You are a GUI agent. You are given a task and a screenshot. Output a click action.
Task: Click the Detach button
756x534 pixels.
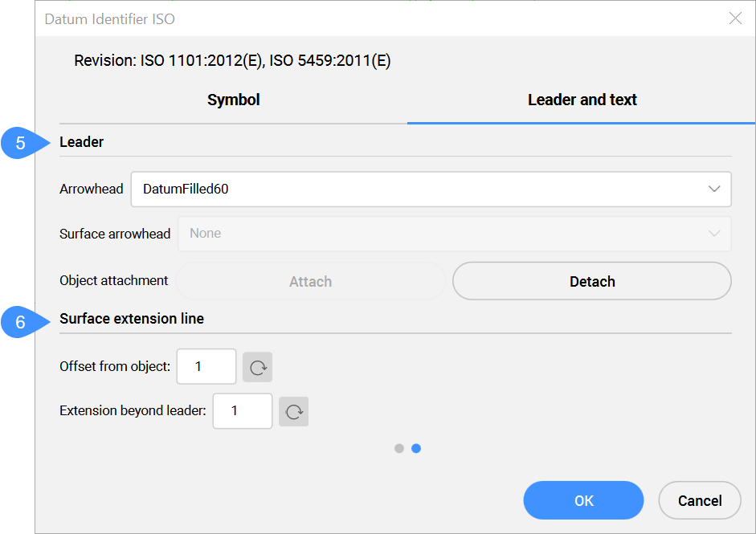point(591,282)
